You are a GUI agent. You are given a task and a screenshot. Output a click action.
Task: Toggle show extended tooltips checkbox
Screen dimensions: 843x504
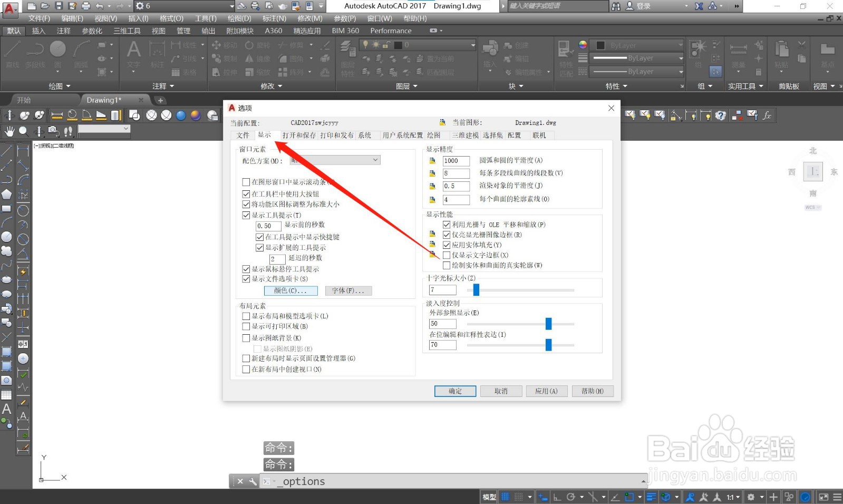259,247
